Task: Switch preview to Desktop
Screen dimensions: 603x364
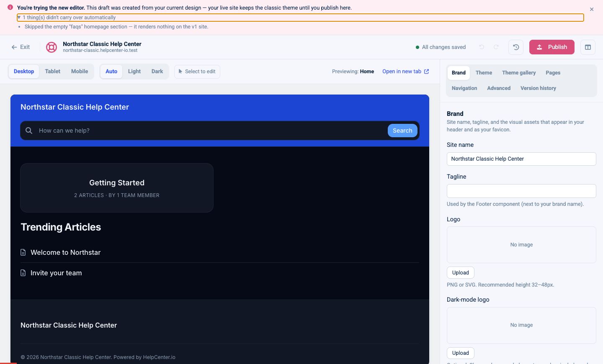Action: tap(24, 72)
